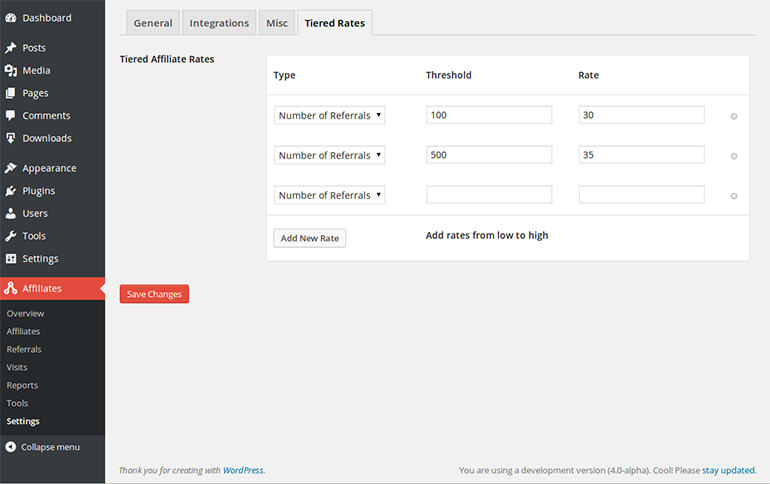Click the Appearance paintbrush icon
The image size is (770, 484).
click(x=11, y=168)
